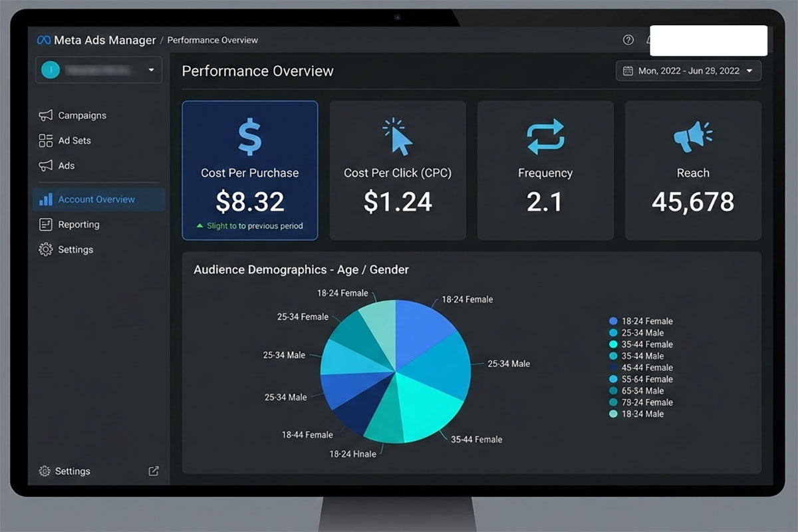Click the external link icon at sidebar bottom
This screenshot has height=532, width=798.
[154, 471]
